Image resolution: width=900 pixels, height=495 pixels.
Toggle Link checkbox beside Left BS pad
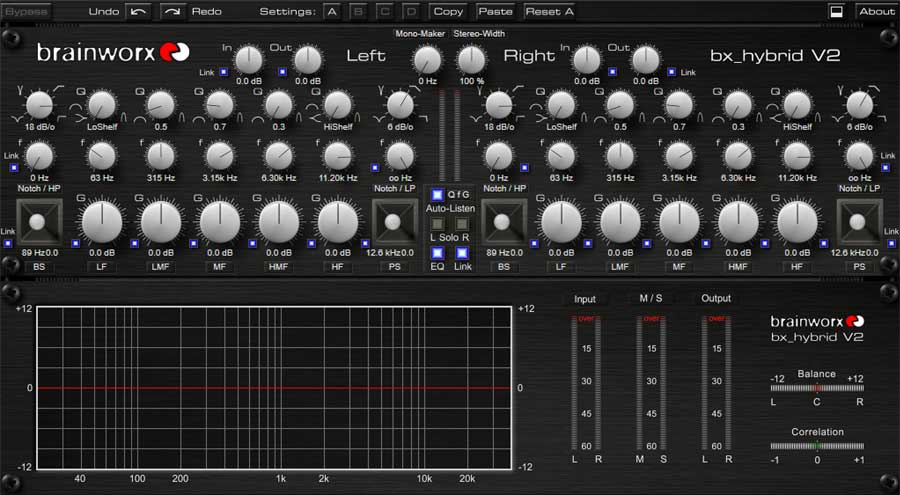[x=8, y=243]
